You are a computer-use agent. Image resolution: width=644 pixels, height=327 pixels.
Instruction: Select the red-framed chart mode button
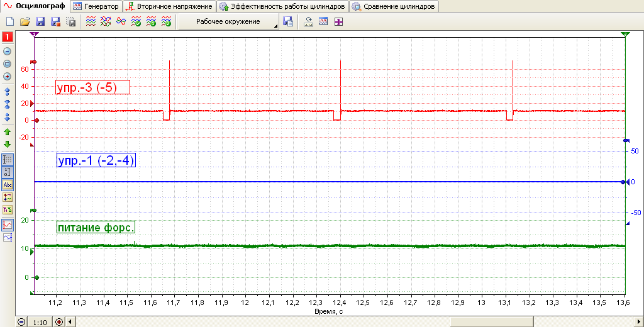click(x=8, y=224)
